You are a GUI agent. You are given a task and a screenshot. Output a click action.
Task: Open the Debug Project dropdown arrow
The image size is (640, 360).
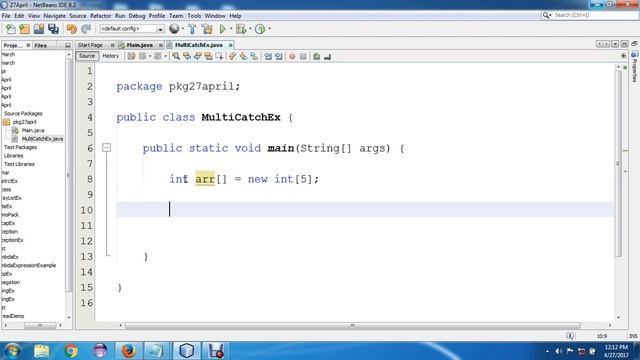tap(250, 29)
